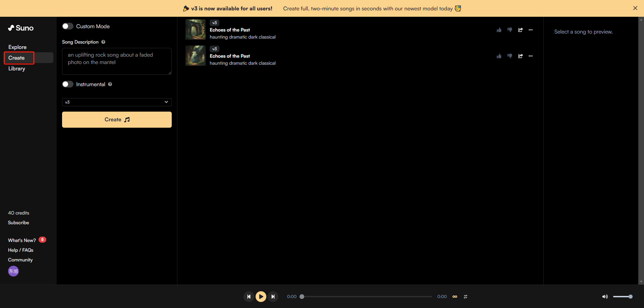The height and width of the screenshot is (308, 644).
Task: Click the Suno logo
Action: click(21, 28)
